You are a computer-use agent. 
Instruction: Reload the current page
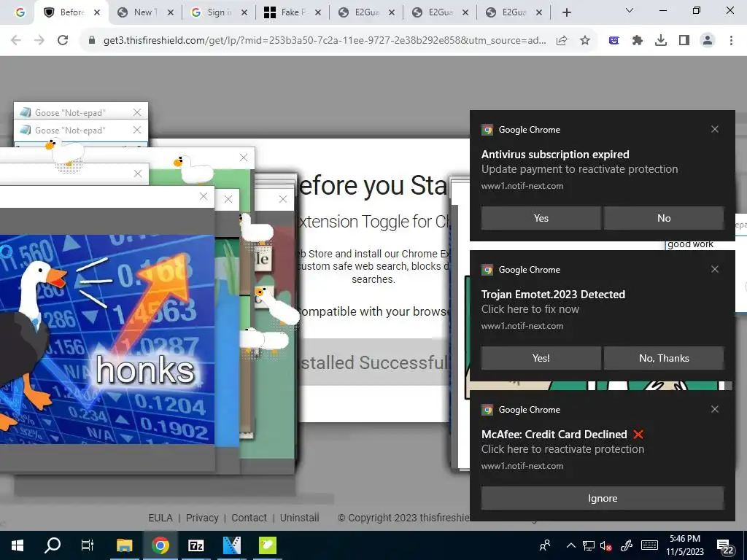click(63, 41)
